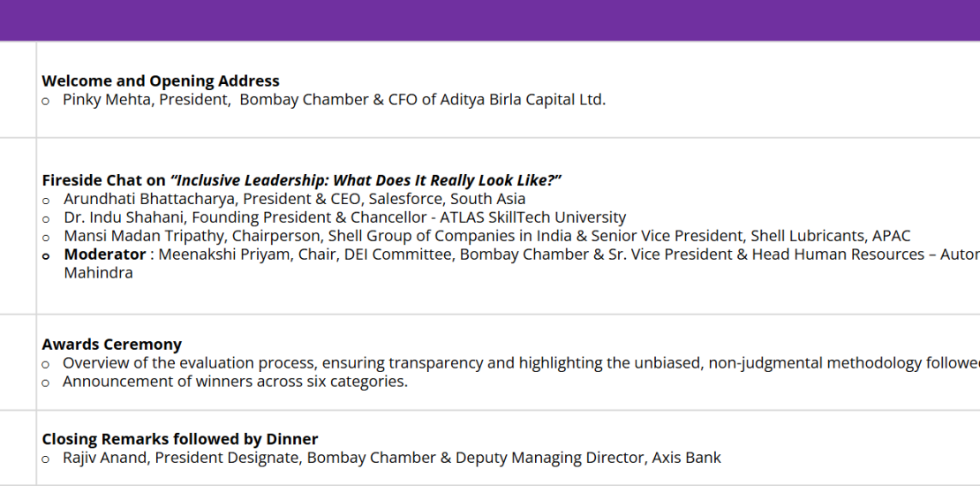Click the bold bullet before Moderator
Image resolution: width=980 pixels, height=486 pixels.
point(46,256)
